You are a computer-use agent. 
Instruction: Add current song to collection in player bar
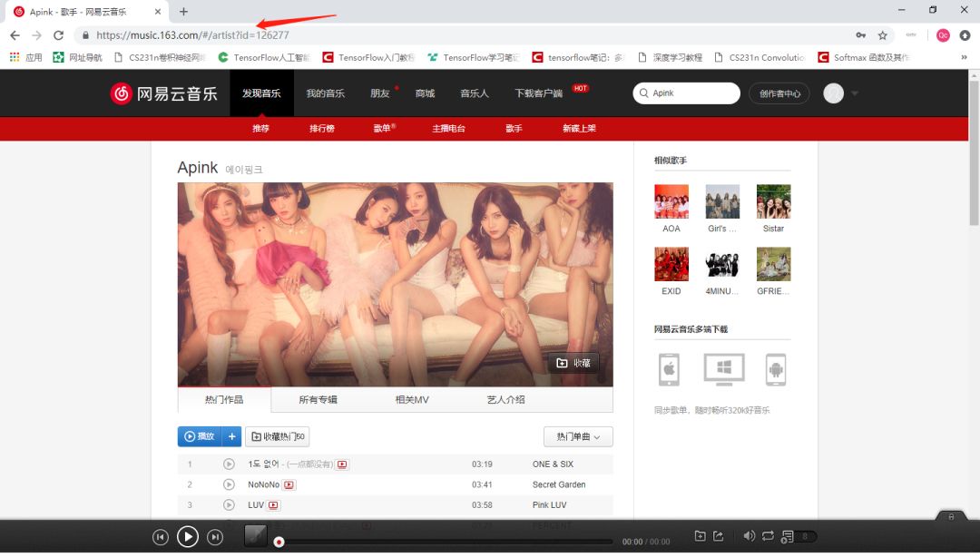[700, 536]
